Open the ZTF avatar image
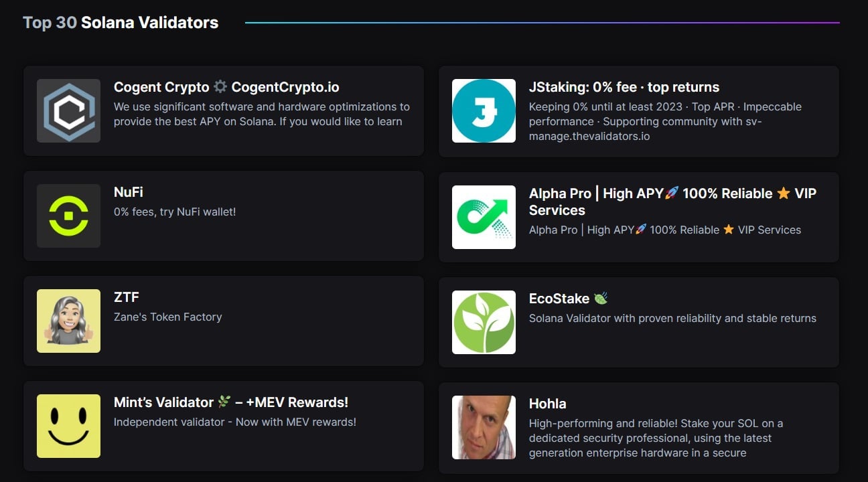Viewport: 868px width, 482px height. pyautogui.click(x=68, y=321)
